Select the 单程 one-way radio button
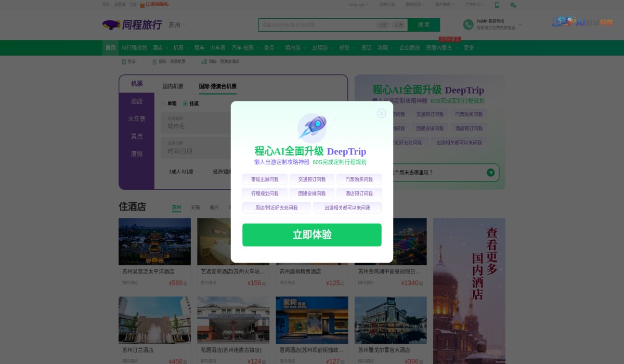Screen dimensions: 624x364 click(163, 103)
